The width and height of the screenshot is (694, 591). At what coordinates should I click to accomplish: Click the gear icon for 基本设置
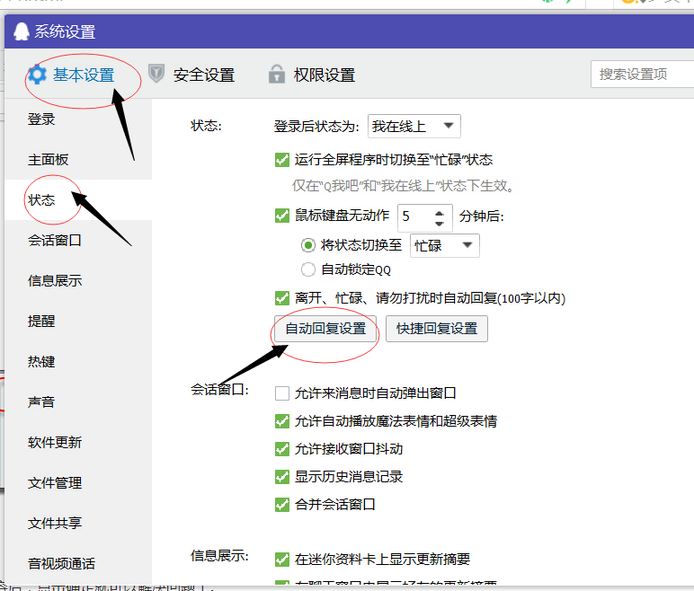pos(37,75)
